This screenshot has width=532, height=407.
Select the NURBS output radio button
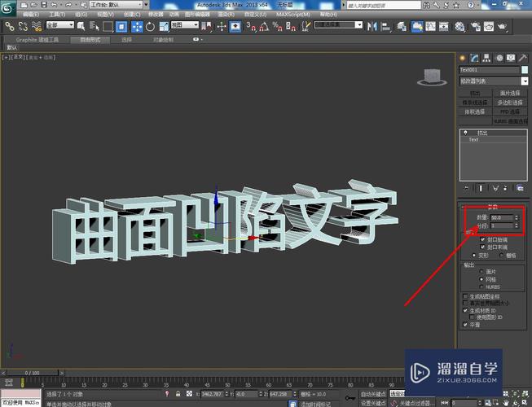coord(481,287)
